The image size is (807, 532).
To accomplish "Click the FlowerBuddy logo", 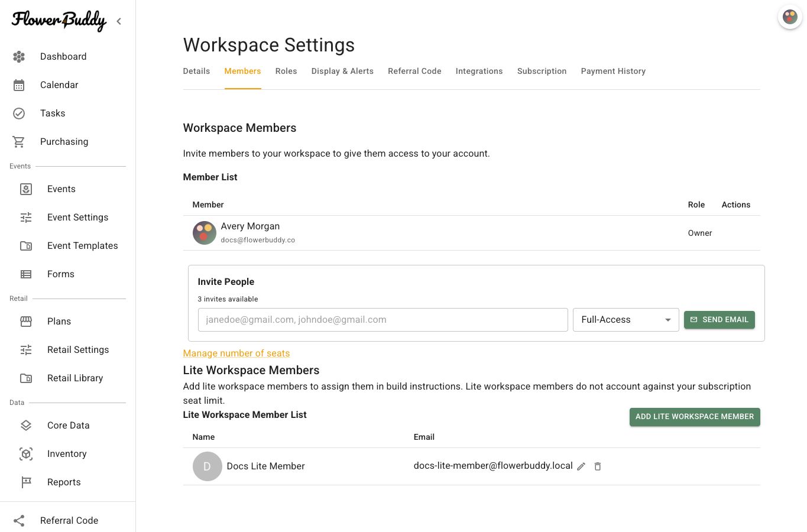I will 59,21.
